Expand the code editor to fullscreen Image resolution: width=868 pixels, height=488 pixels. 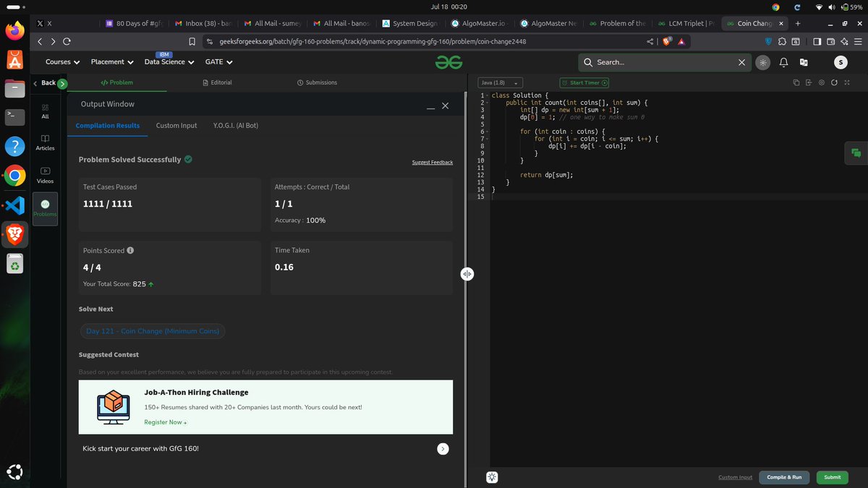coord(846,82)
